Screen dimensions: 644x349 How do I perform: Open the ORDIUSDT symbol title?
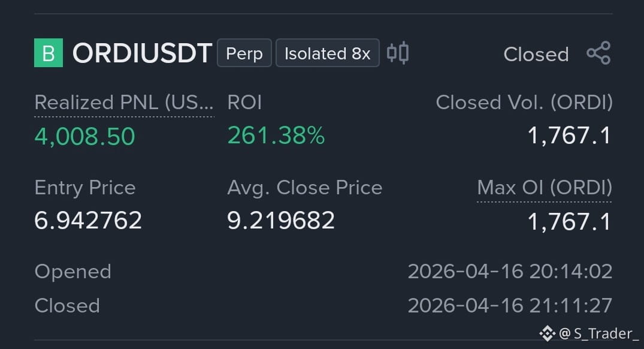click(142, 53)
